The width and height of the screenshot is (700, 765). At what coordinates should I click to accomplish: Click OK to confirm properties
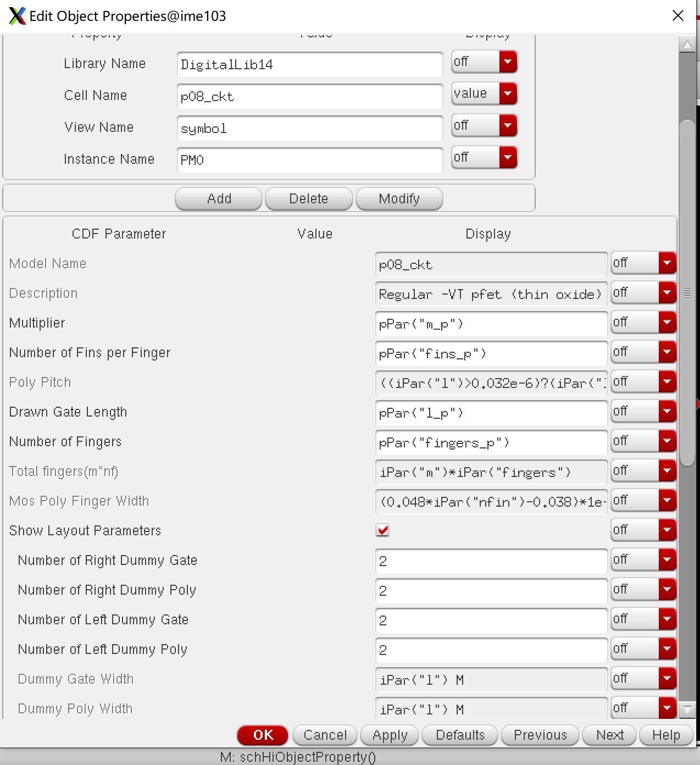[262, 735]
